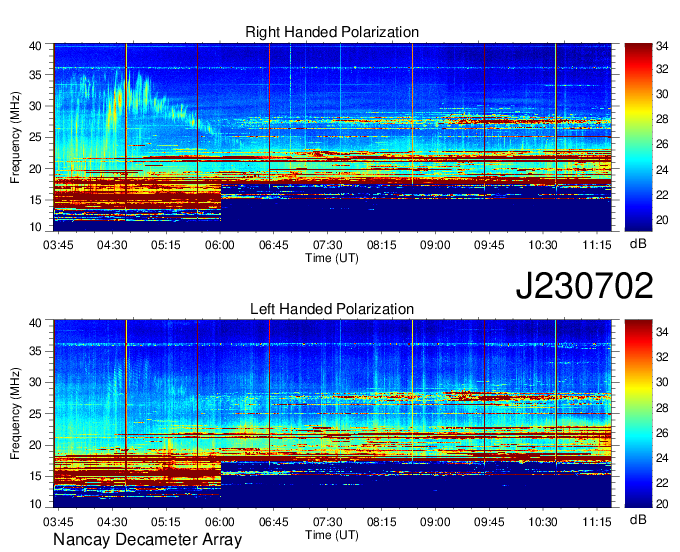Click 08:15 time tick on Right Handed plot

coord(382,245)
